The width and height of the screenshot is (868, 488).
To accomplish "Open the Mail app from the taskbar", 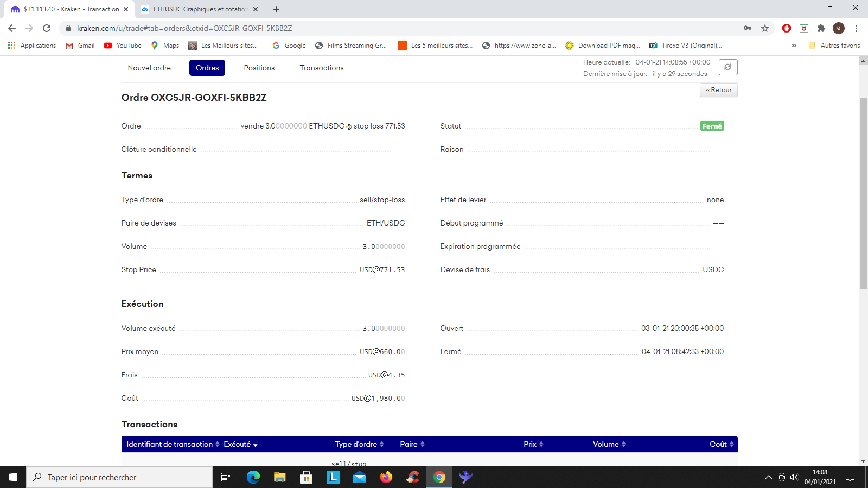I will [x=360, y=477].
